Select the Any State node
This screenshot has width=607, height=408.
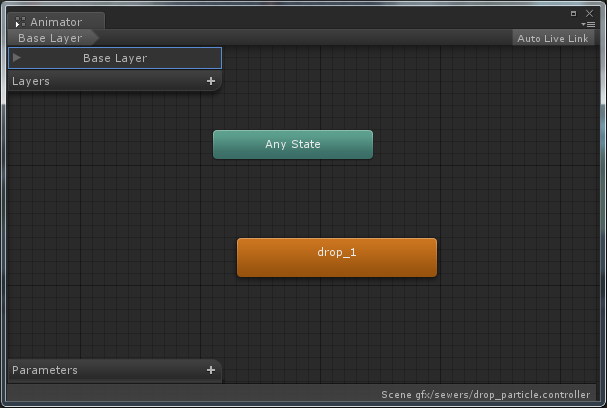click(x=293, y=144)
